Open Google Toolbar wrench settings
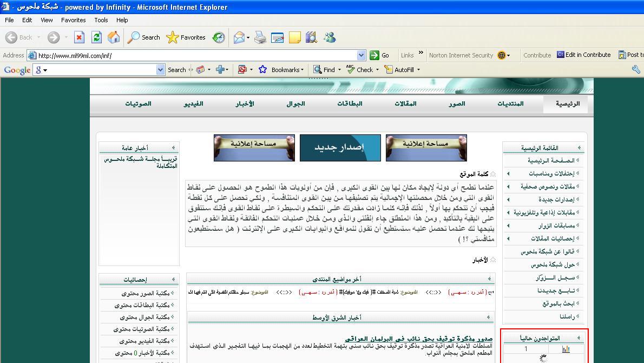The image size is (644, 363). [x=636, y=69]
